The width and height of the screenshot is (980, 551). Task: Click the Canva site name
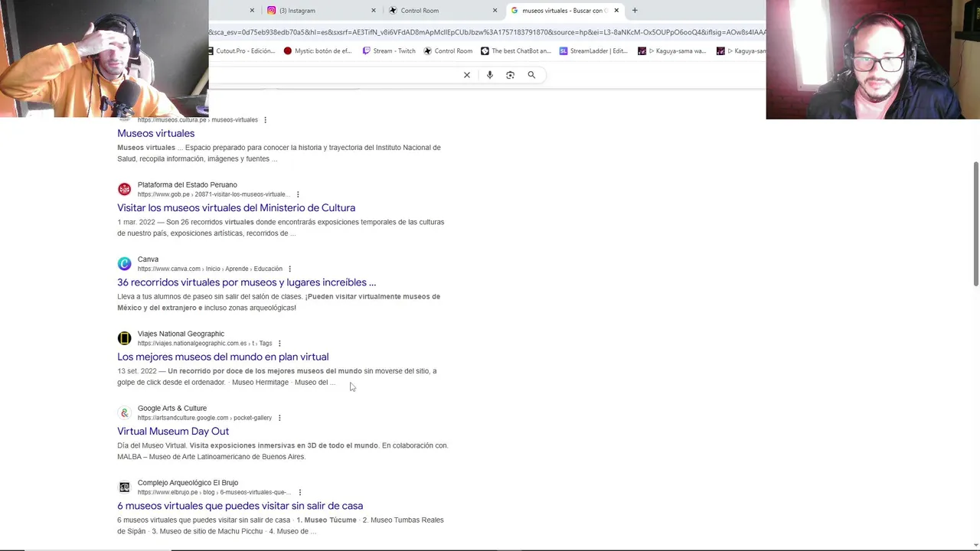148,259
